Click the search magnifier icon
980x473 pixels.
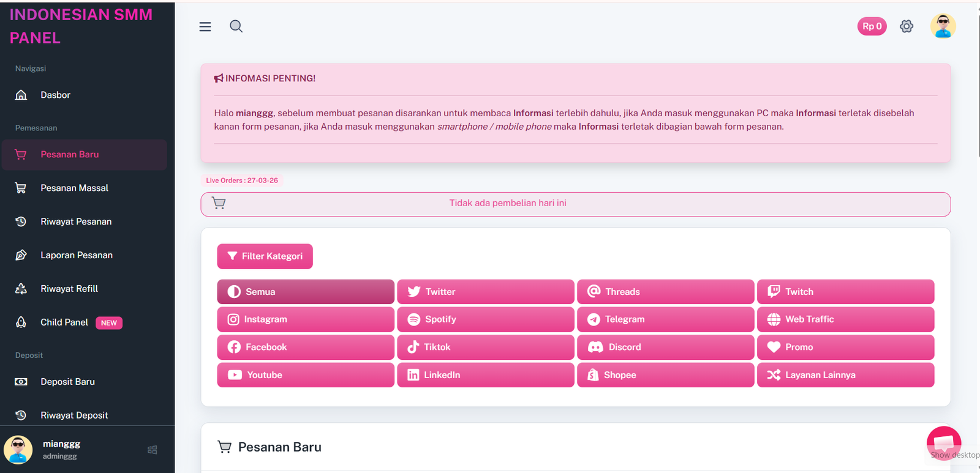pyautogui.click(x=236, y=26)
